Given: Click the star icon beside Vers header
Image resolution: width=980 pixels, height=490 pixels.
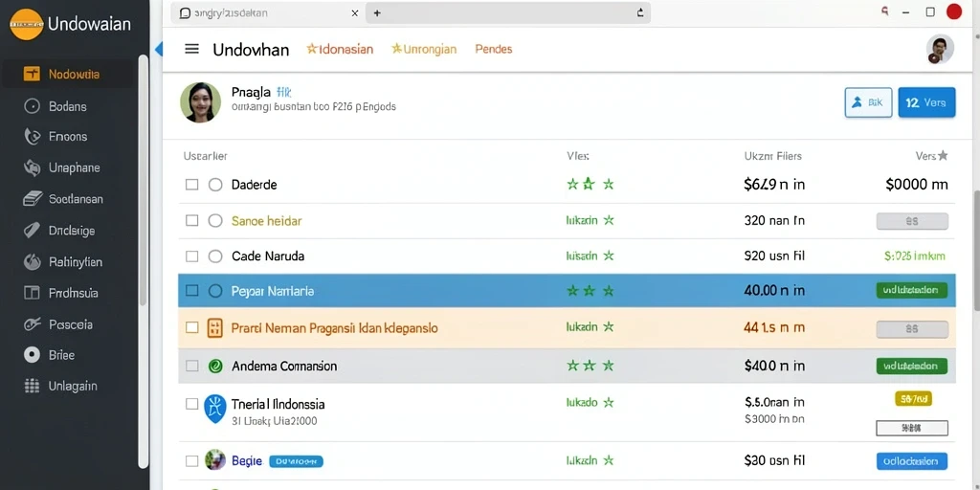Looking at the screenshot, I should click(943, 156).
